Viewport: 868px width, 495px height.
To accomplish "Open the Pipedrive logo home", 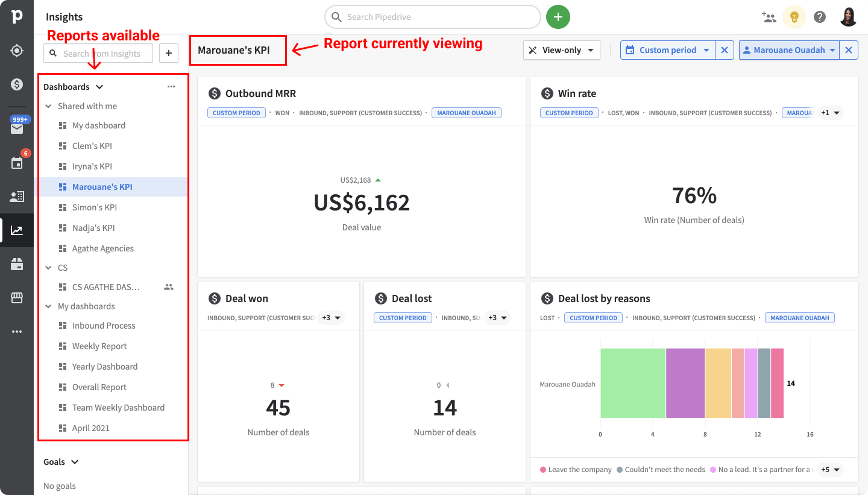I will tap(17, 16).
